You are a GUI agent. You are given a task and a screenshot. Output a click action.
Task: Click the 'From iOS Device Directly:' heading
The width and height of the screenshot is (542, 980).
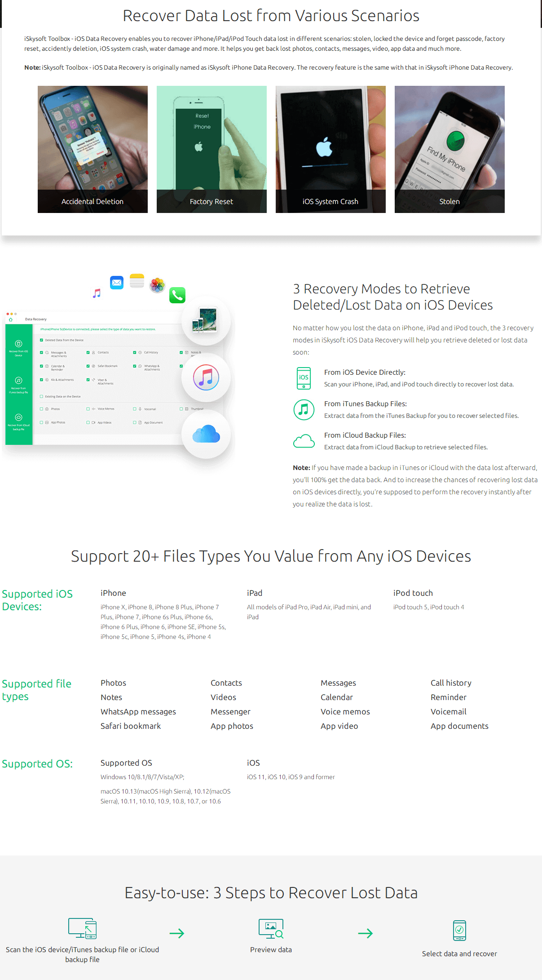pyautogui.click(x=365, y=372)
